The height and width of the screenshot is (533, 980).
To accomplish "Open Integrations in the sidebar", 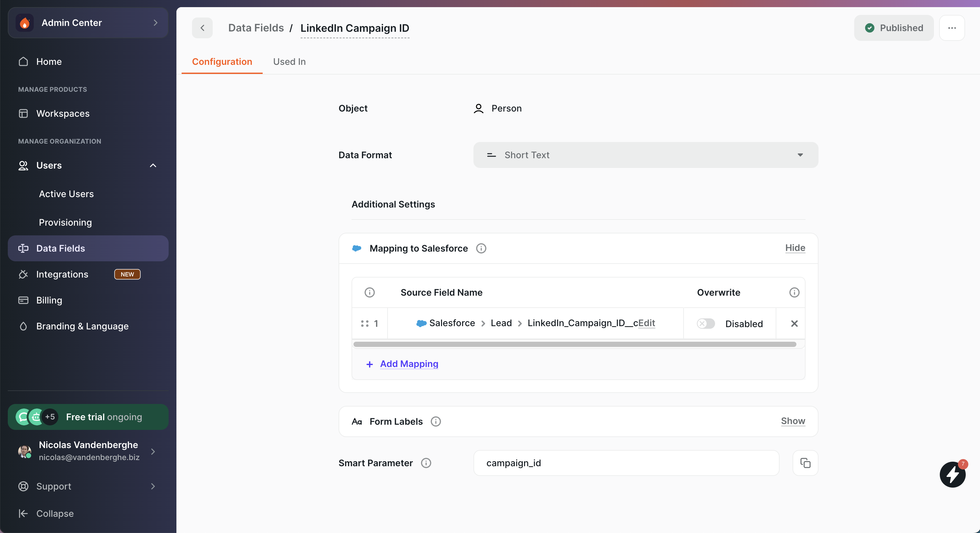I will (x=62, y=274).
